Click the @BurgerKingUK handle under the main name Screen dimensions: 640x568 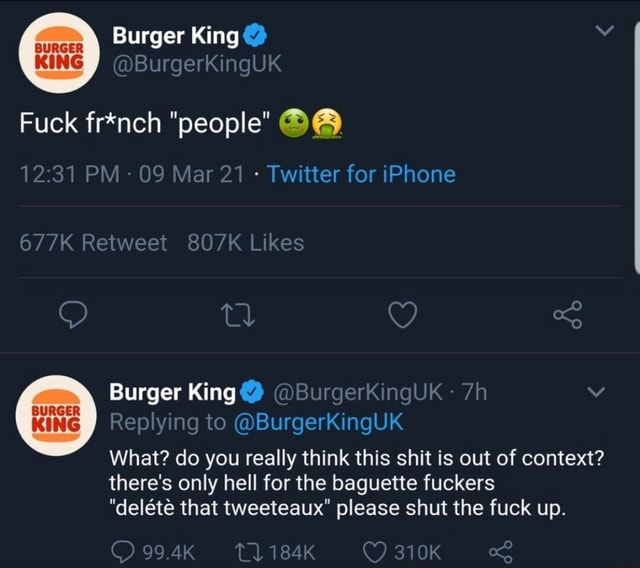pyautogui.click(x=197, y=64)
